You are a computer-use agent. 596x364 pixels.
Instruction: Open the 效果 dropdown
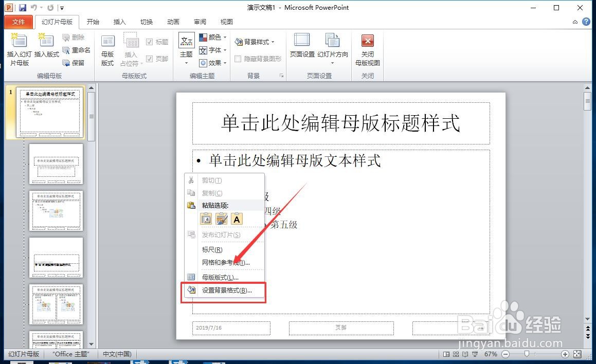[x=212, y=63]
